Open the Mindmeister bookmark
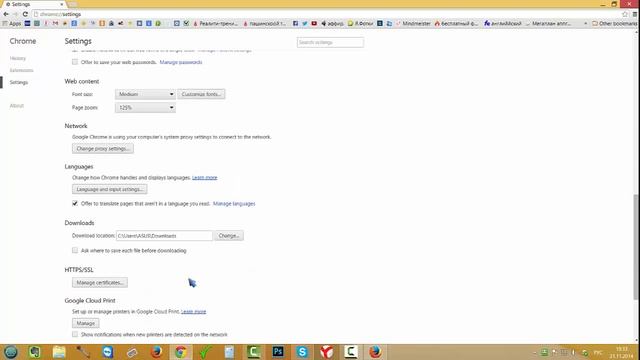Viewport: 640px width, 360px height. 413,24
